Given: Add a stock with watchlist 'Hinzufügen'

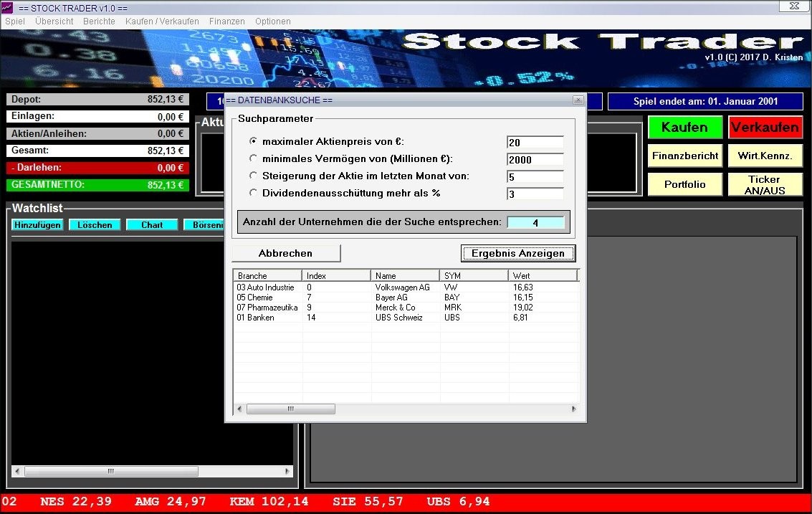Looking at the screenshot, I should point(37,224).
